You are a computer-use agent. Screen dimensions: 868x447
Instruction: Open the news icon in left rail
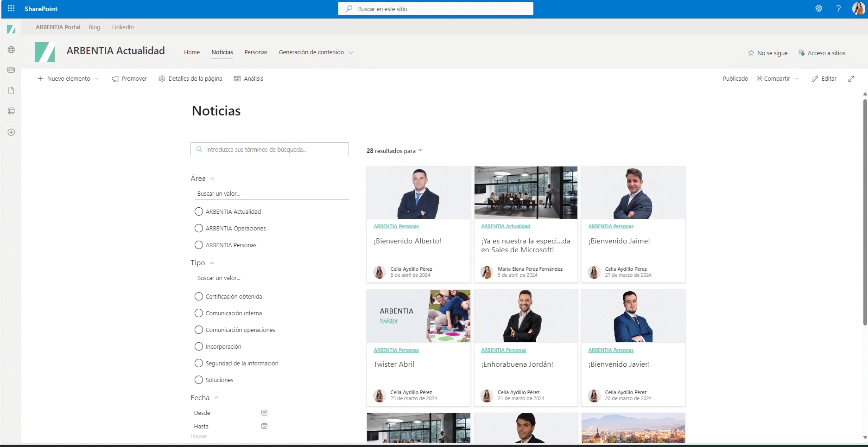pyautogui.click(x=11, y=70)
